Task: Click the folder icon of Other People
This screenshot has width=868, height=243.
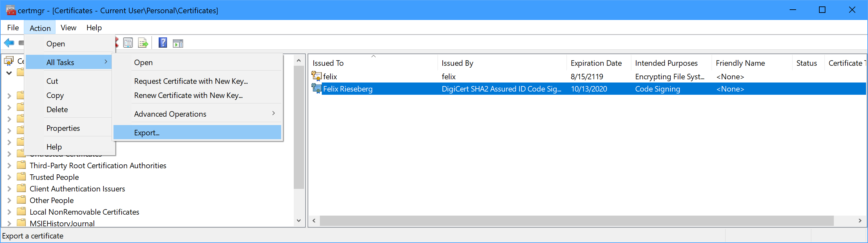Action: 21,200
